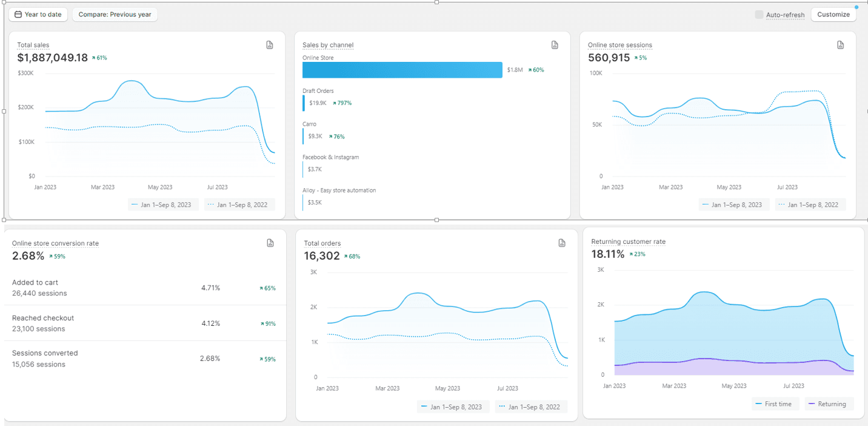This screenshot has height=426, width=868.
Task: Click the 15,056 sessions text
Action: tap(39, 365)
